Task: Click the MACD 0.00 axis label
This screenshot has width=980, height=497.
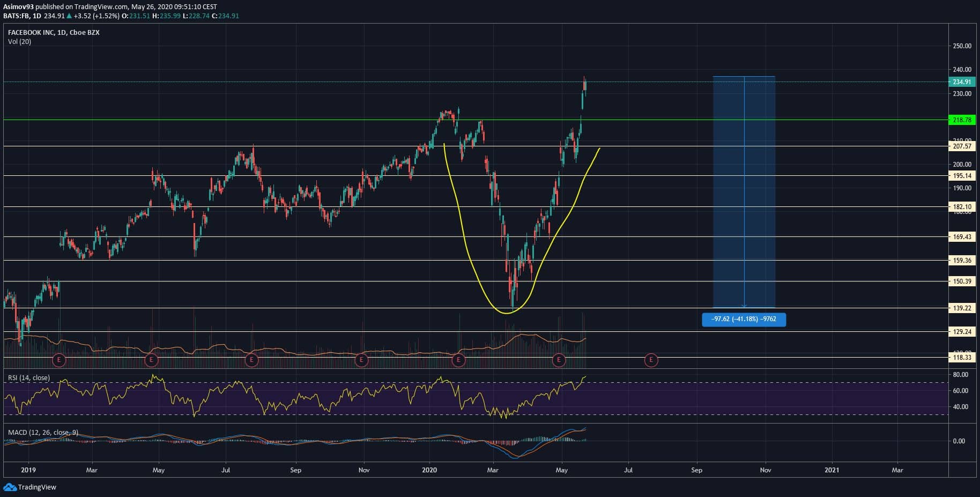Action: [959, 441]
